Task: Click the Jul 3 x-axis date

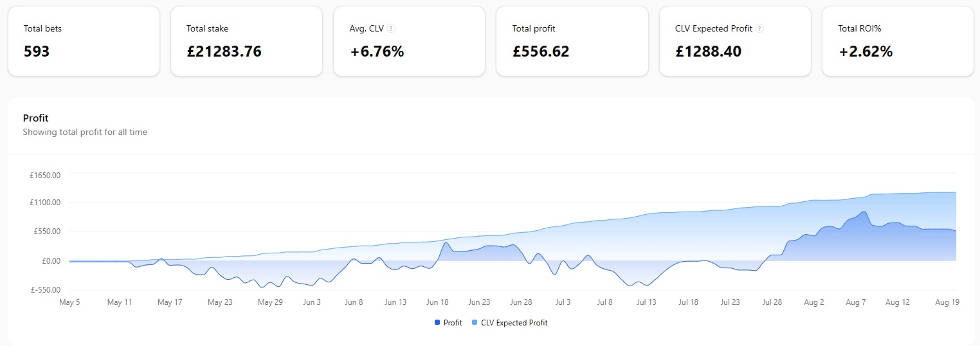Action: click(563, 302)
